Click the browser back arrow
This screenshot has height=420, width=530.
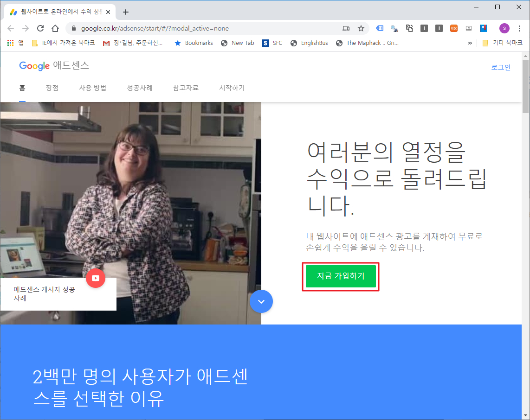pos(11,28)
